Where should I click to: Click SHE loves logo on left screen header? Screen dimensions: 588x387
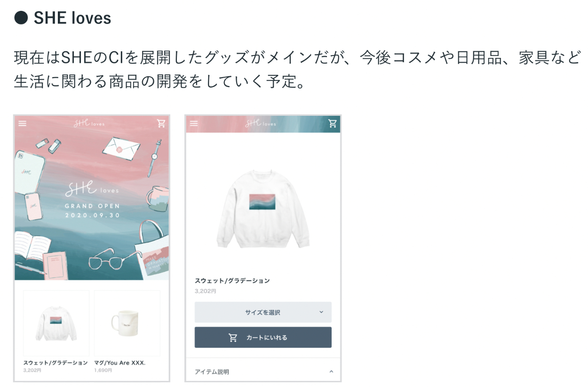pos(89,123)
